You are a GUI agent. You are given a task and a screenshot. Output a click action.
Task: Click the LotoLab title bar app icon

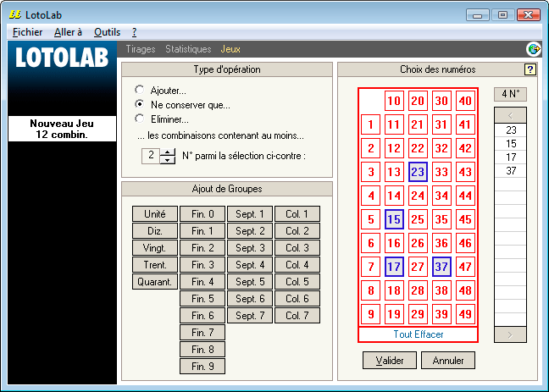point(14,14)
